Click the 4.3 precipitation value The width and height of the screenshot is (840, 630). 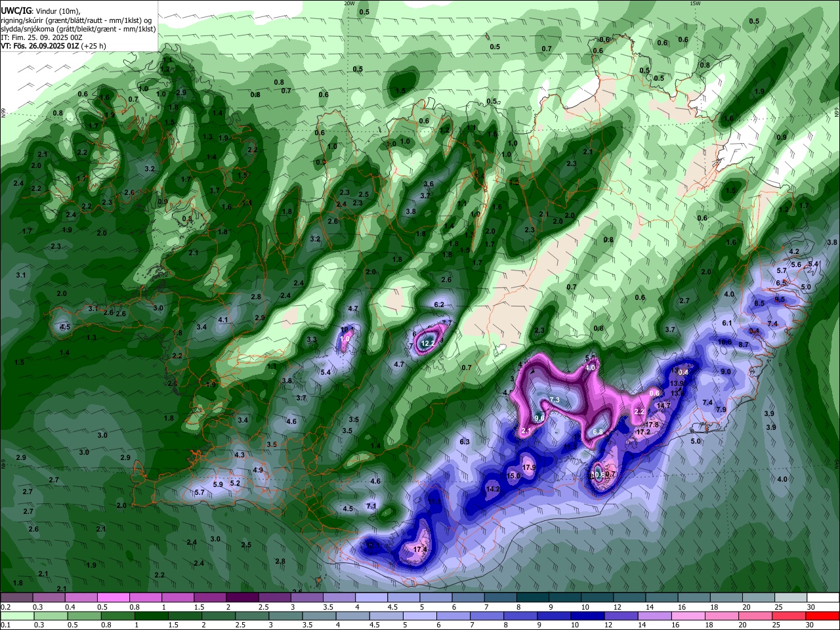pos(239,455)
